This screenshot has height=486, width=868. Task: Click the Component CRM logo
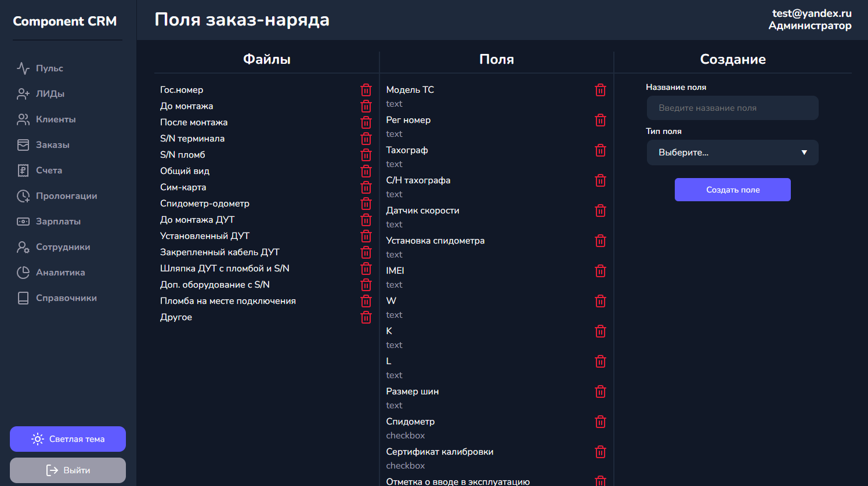65,21
